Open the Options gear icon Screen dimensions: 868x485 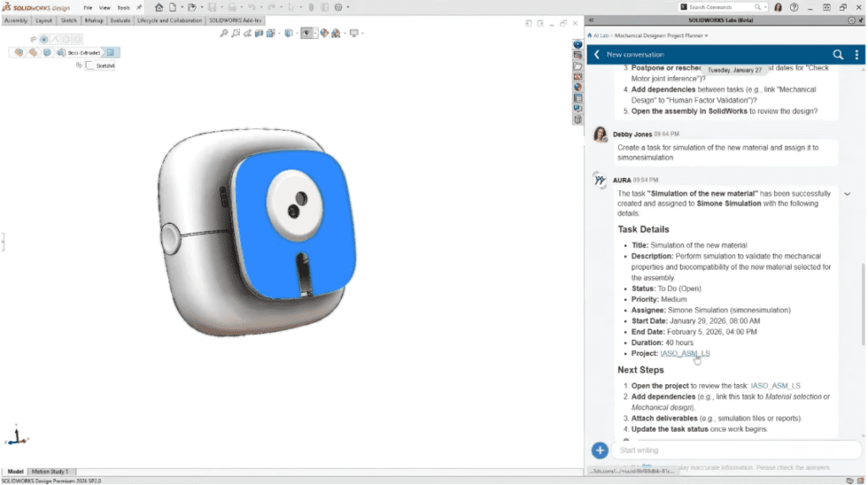point(338,8)
